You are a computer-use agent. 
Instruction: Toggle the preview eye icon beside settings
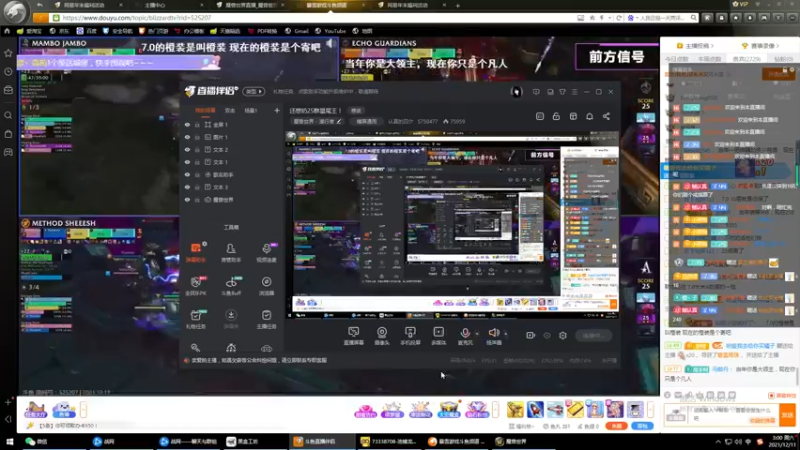click(x=547, y=335)
